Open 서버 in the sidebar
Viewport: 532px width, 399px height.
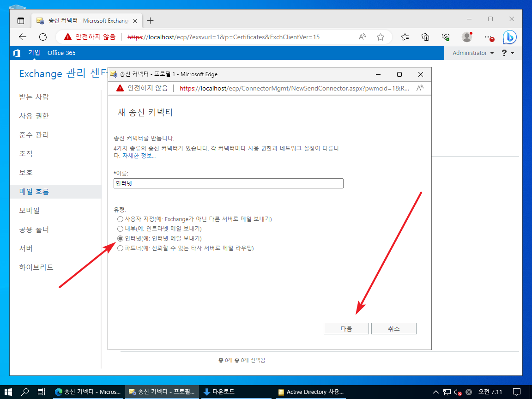point(26,248)
